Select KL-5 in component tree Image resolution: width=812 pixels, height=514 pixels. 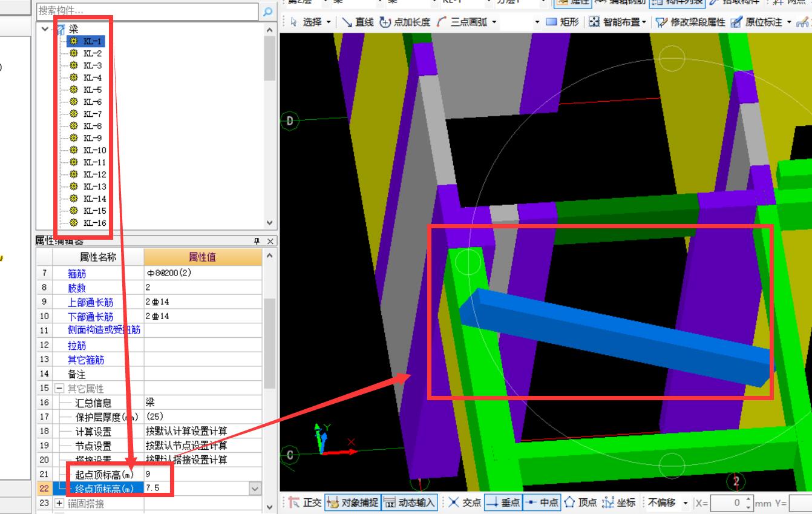point(93,90)
